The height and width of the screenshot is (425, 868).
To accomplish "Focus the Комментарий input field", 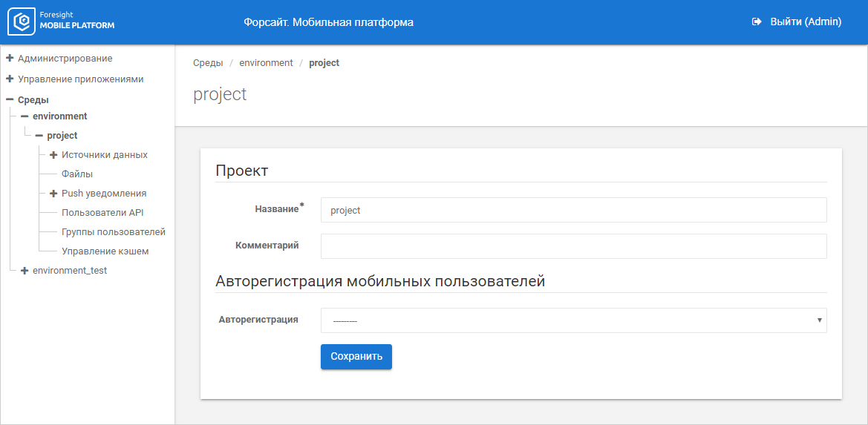I will pyautogui.click(x=573, y=246).
